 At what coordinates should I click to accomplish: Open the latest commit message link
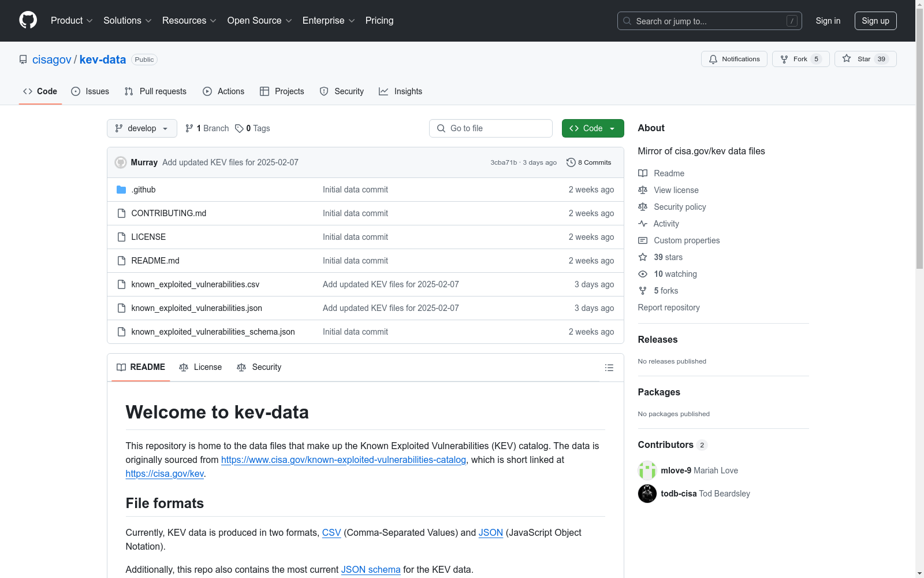coord(230,162)
